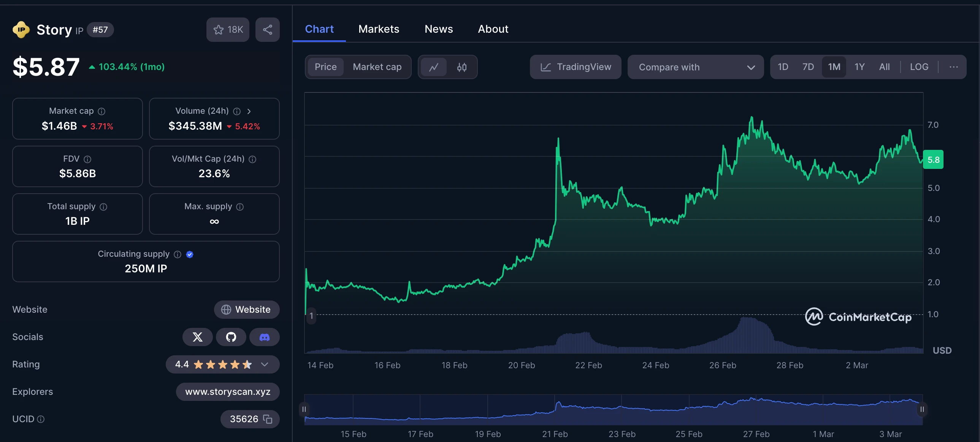
Task: Expand the 4.4 rating dropdown
Action: pos(265,364)
